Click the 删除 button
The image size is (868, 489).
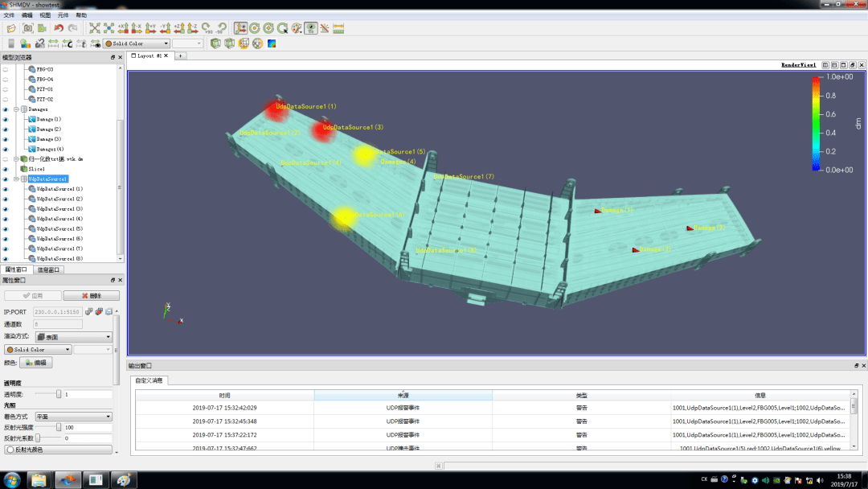point(91,296)
